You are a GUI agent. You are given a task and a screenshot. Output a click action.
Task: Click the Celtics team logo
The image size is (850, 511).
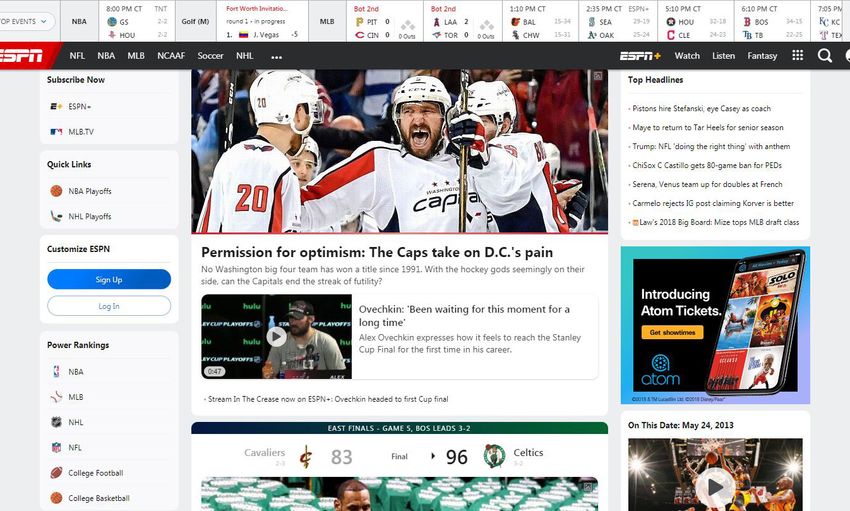[x=494, y=456]
